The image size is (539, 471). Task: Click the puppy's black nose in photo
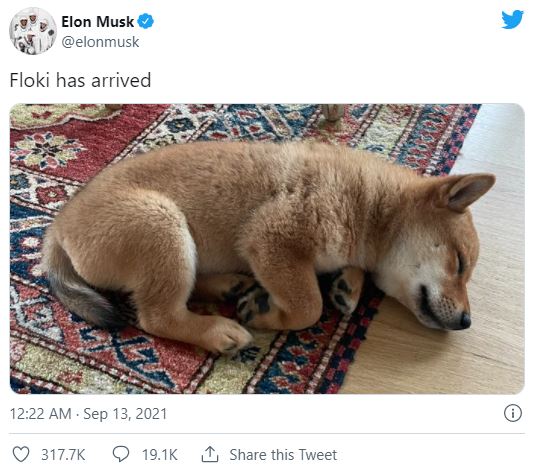[465, 320]
